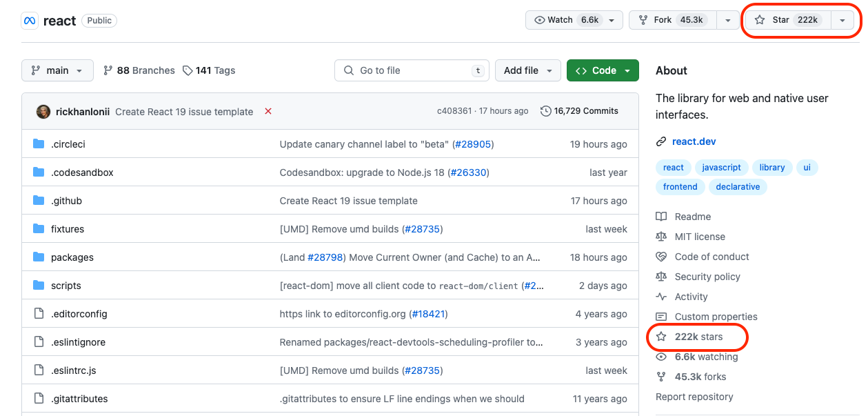Open the green Code dropdown
The width and height of the screenshot is (868, 416).
click(x=603, y=70)
